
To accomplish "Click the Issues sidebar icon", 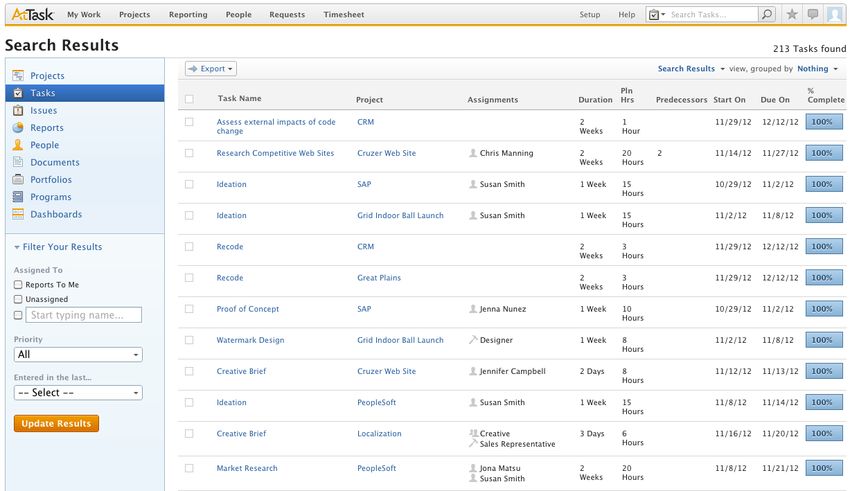I will tap(18, 110).
